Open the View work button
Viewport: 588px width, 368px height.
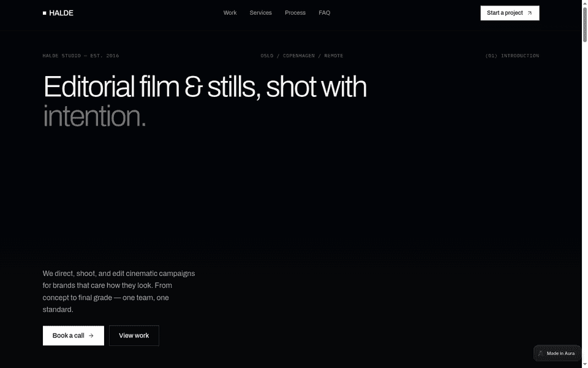pyautogui.click(x=134, y=335)
